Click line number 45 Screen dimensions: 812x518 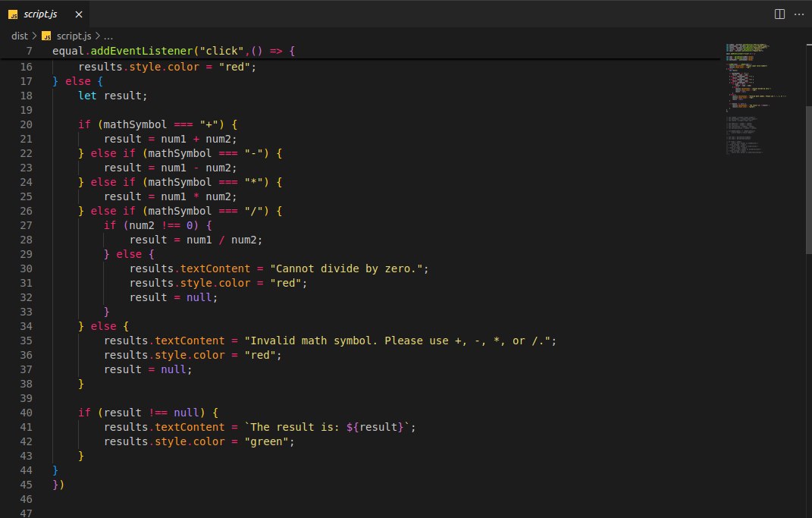26,485
